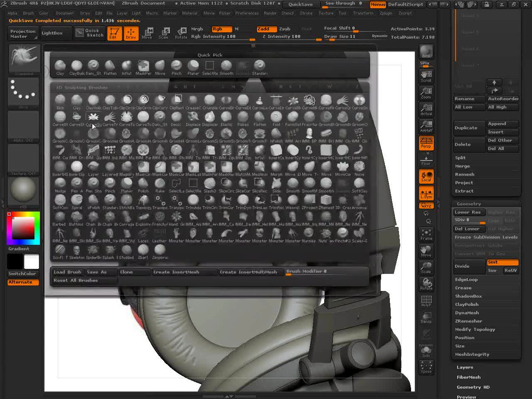Click the QuickSave button
The width and height of the screenshot is (532, 399).
300,5
